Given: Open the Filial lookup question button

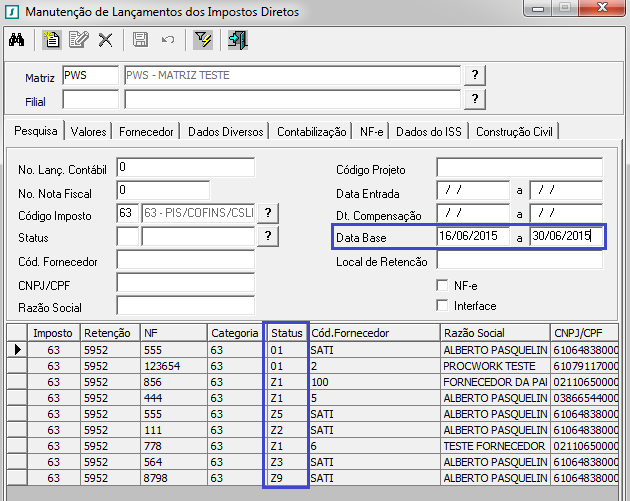Looking at the screenshot, I should point(476,98).
